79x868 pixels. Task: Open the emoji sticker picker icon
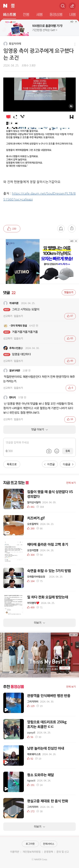[x=57, y=451]
